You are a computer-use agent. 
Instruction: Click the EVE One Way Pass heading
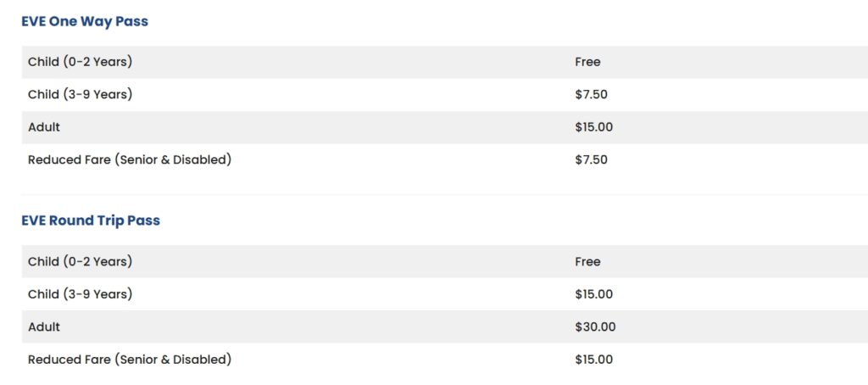coord(85,22)
